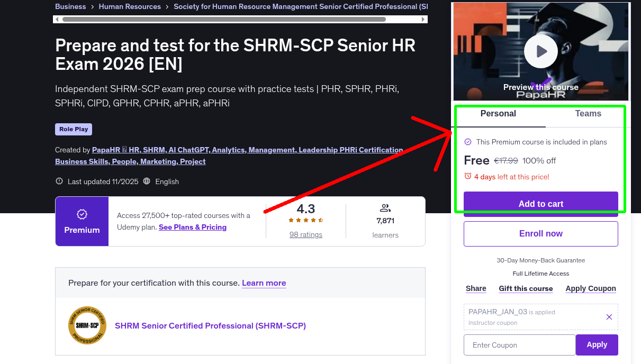Image resolution: width=641 pixels, height=364 pixels.
Task: Open the Human Resources breadcrumb
Action: (x=130, y=6)
